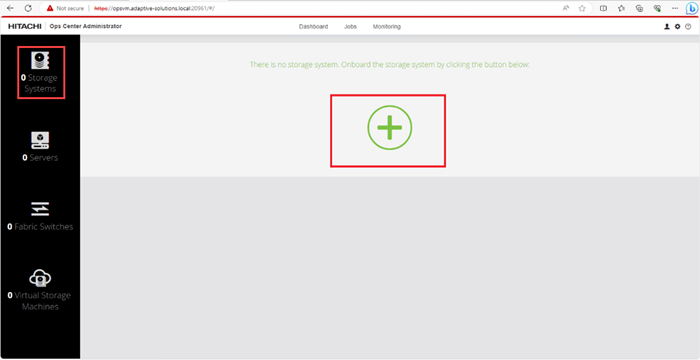Open the Fabric Switches sidebar icon
The height and width of the screenshot is (360, 700).
(x=40, y=209)
